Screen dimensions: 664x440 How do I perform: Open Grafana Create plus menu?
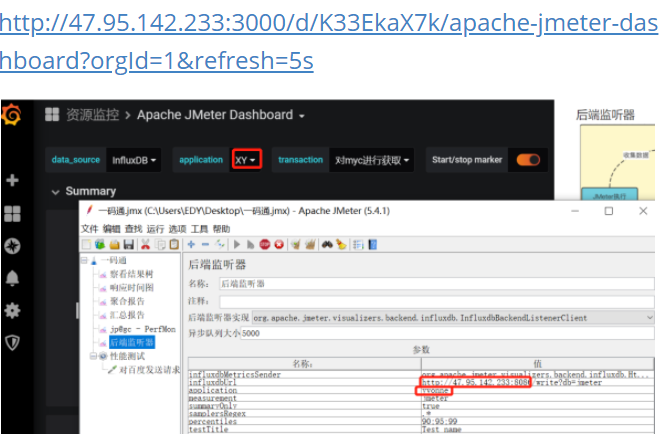pyautogui.click(x=12, y=180)
